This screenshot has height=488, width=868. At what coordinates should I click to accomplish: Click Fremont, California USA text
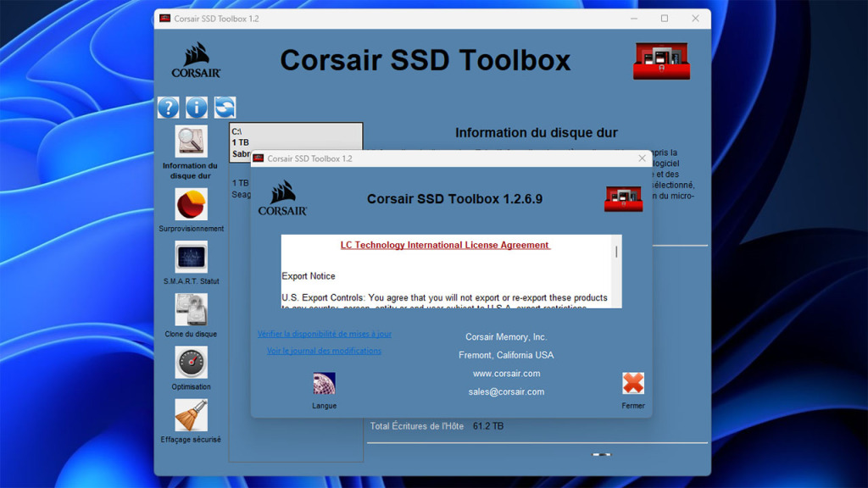[x=506, y=355]
